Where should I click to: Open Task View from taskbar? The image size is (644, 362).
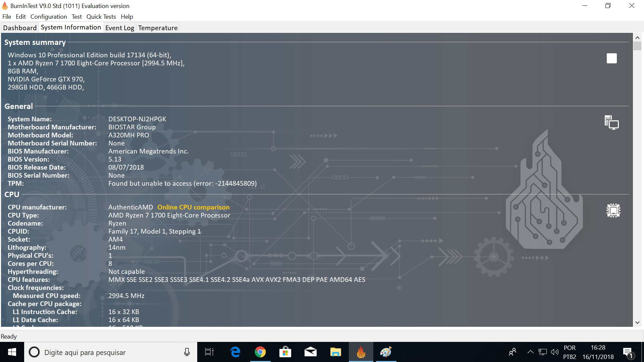coord(209,352)
